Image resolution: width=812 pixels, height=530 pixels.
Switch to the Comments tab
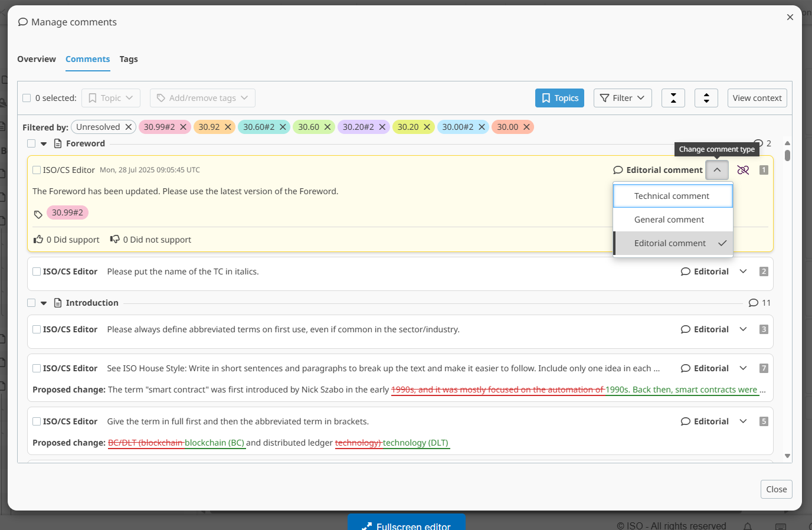coord(87,59)
